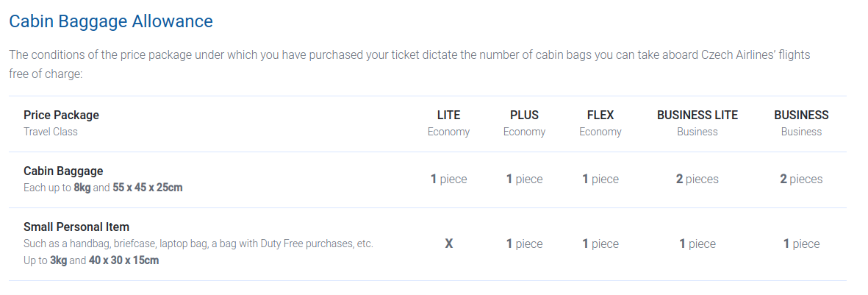Click the Travel Class subtitle label
The height and width of the screenshot is (295, 868).
click(51, 132)
